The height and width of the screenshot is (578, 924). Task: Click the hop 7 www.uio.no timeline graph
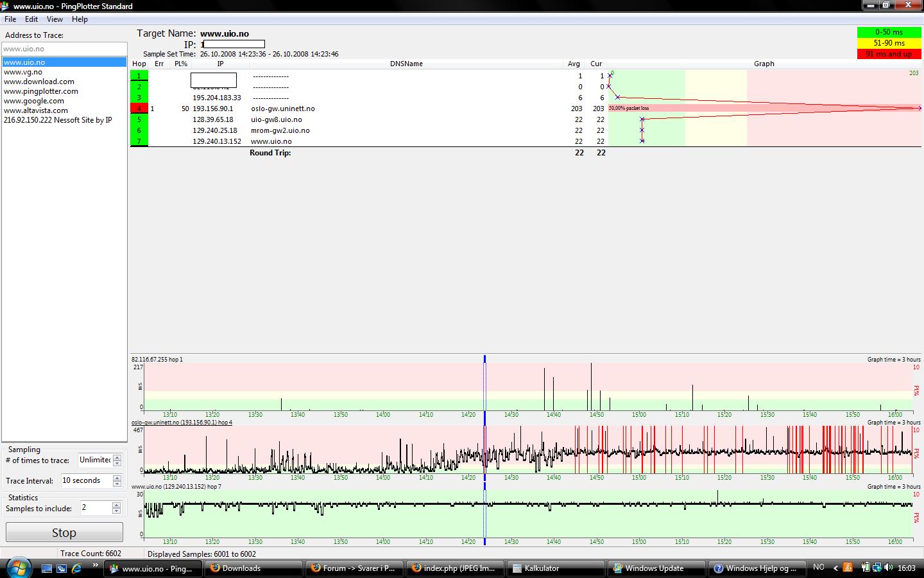click(x=527, y=514)
